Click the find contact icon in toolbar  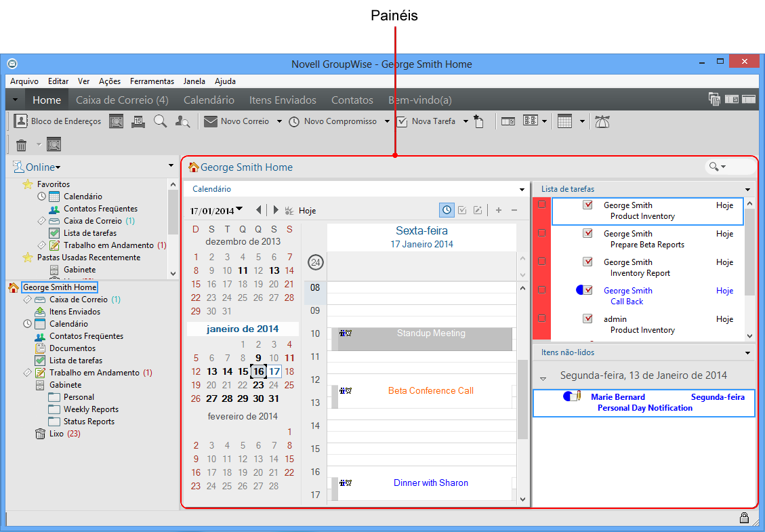pos(182,121)
